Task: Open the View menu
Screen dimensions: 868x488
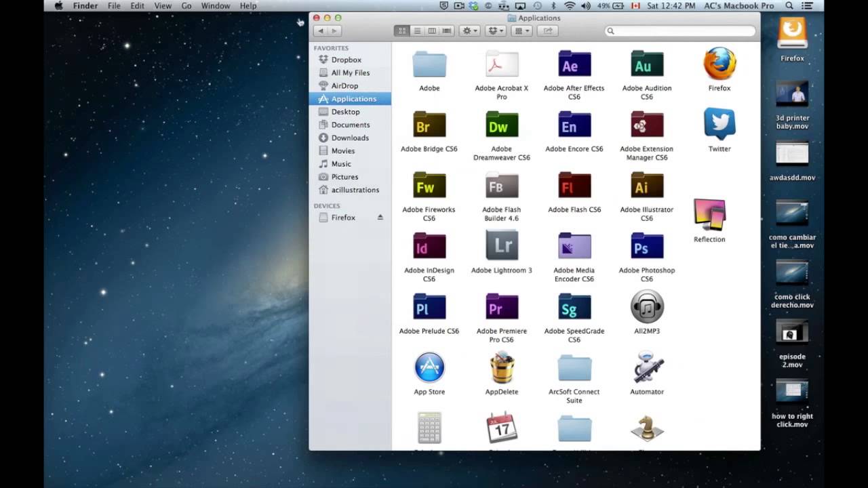Action: pos(163,5)
